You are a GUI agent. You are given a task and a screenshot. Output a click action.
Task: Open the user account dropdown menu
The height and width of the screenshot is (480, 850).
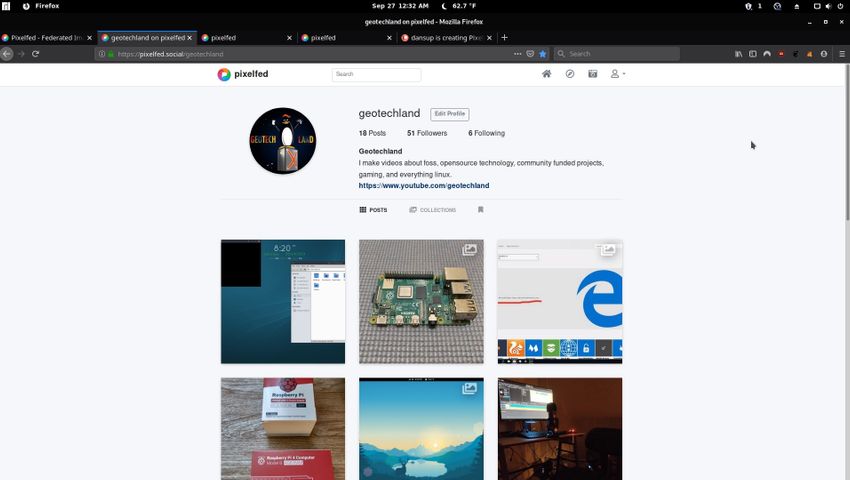point(617,74)
